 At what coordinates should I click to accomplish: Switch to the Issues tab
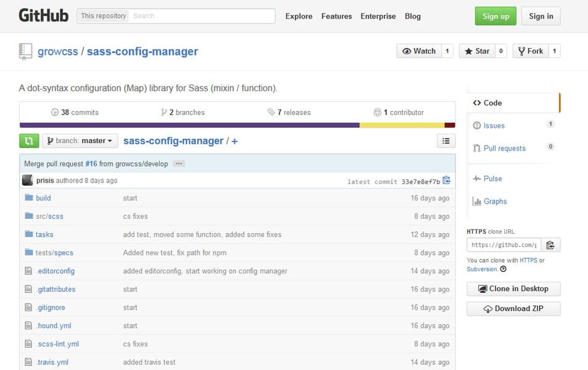tap(492, 125)
